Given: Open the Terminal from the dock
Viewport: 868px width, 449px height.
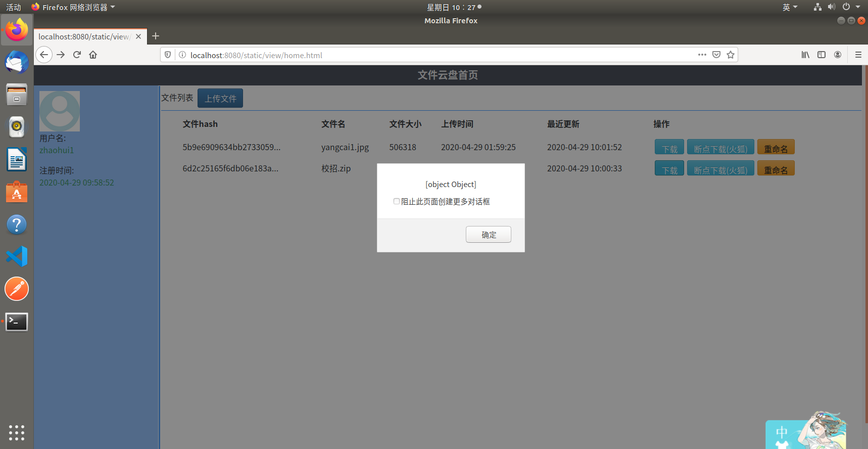Looking at the screenshot, I should point(17,322).
